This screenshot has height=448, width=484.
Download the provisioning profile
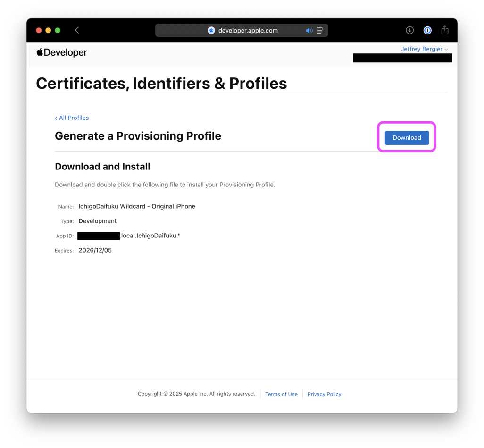[x=407, y=138]
